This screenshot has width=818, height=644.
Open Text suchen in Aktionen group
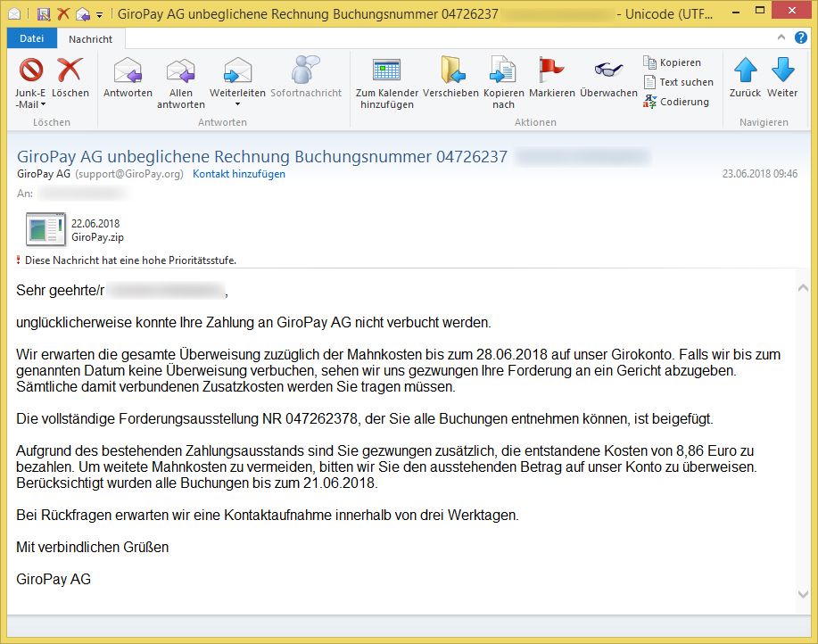click(x=678, y=82)
